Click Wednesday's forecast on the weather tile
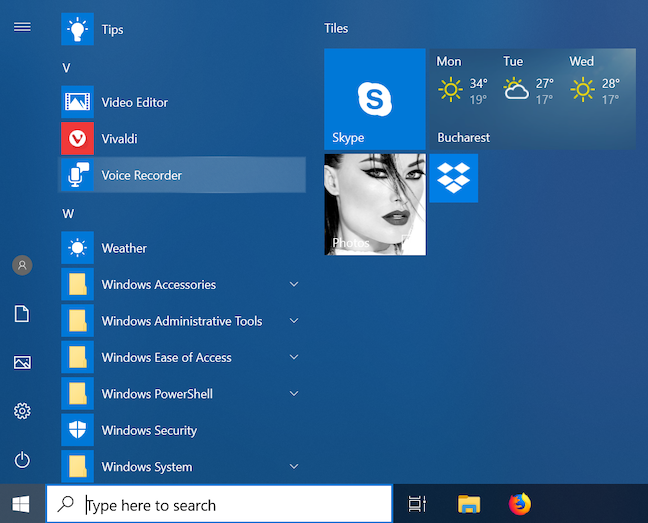Image resolution: width=648 pixels, height=523 pixels. coord(595,81)
